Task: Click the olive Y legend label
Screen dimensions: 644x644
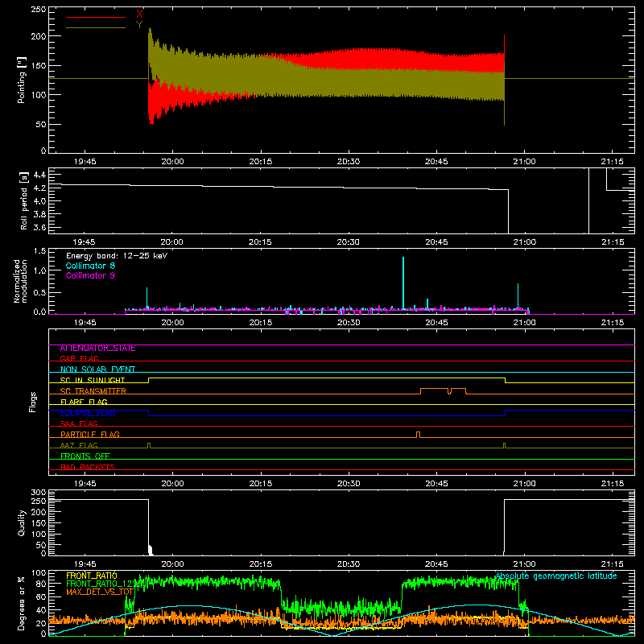Action: [139, 25]
